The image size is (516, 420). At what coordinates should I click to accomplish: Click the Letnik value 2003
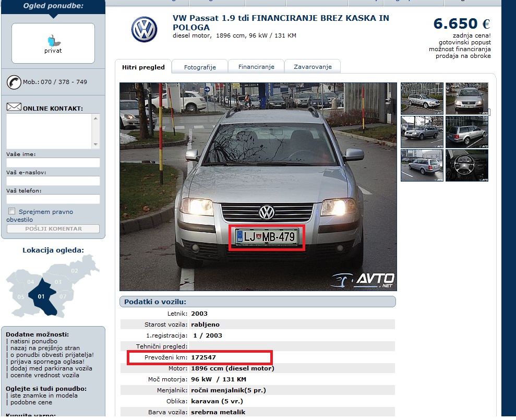pyautogui.click(x=199, y=314)
